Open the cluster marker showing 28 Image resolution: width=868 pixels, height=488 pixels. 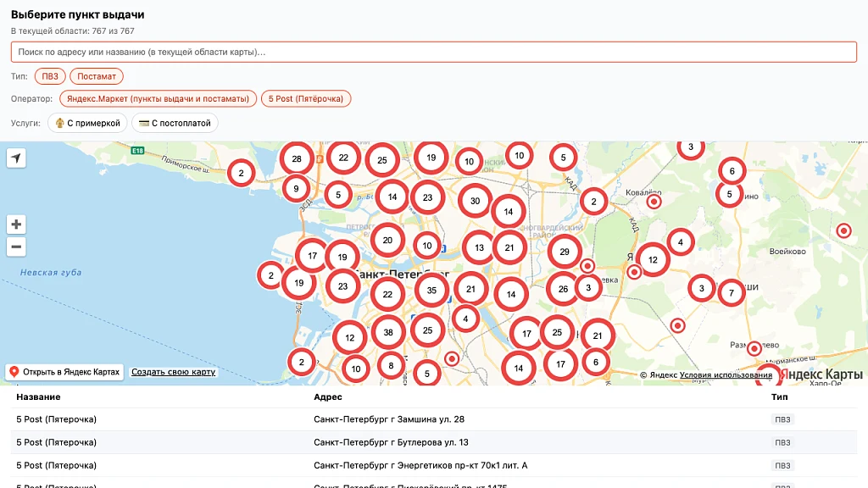(297, 158)
